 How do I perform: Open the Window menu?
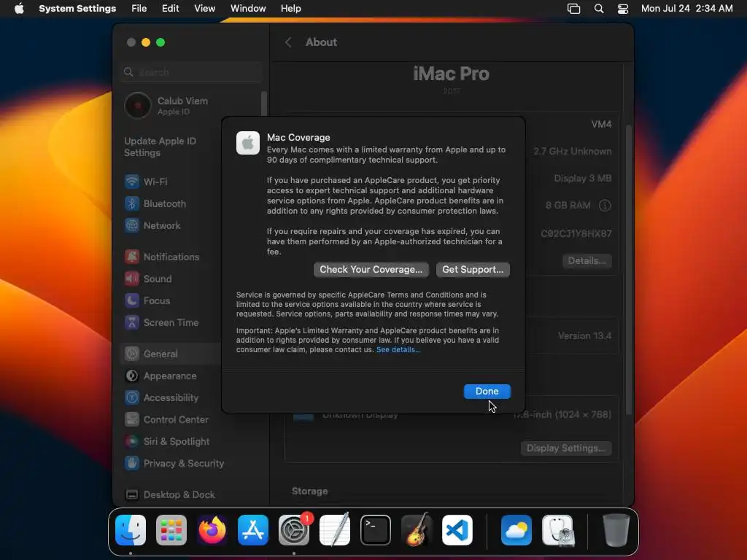click(248, 9)
